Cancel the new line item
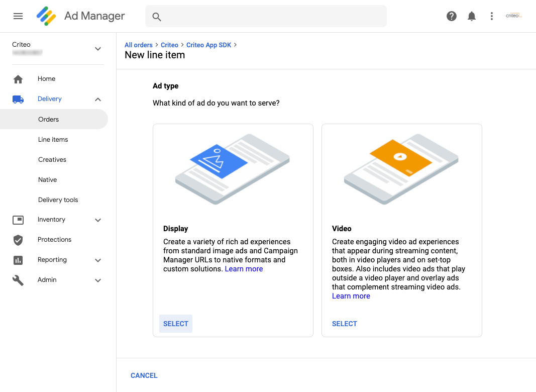The image size is (536, 392). click(144, 375)
